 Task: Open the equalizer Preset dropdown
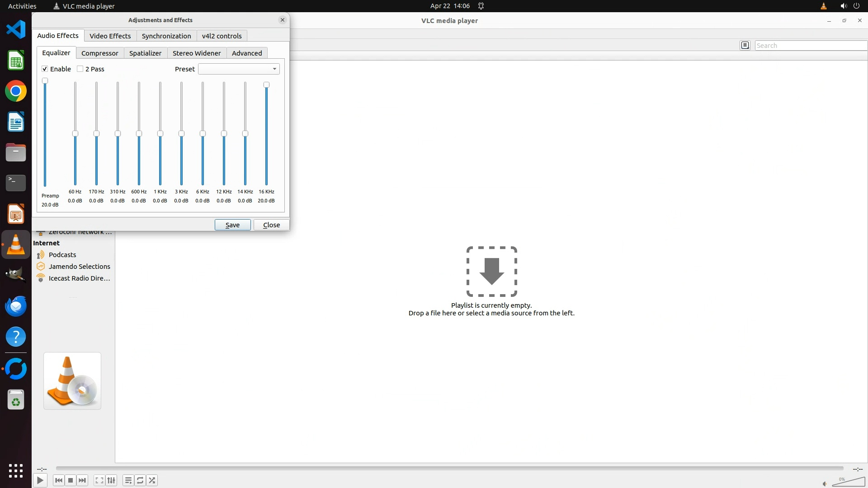[x=239, y=69]
